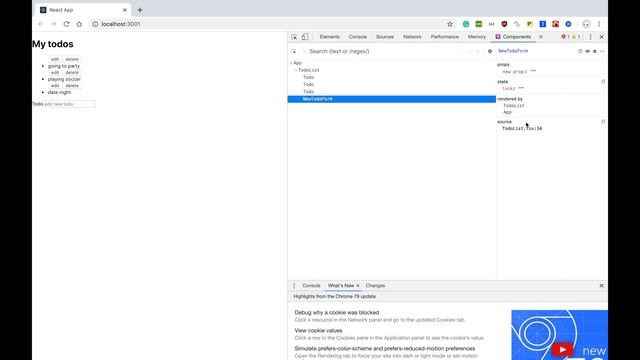The image size is (640, 360).
Task: Copy state to clipboard icon
Action: (603, 82)
